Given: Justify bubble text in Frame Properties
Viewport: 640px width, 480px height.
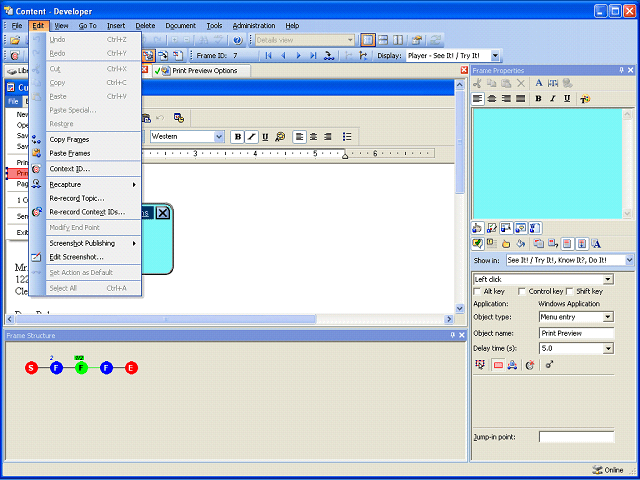Looking at the screenshot, I should click(521, 99).
